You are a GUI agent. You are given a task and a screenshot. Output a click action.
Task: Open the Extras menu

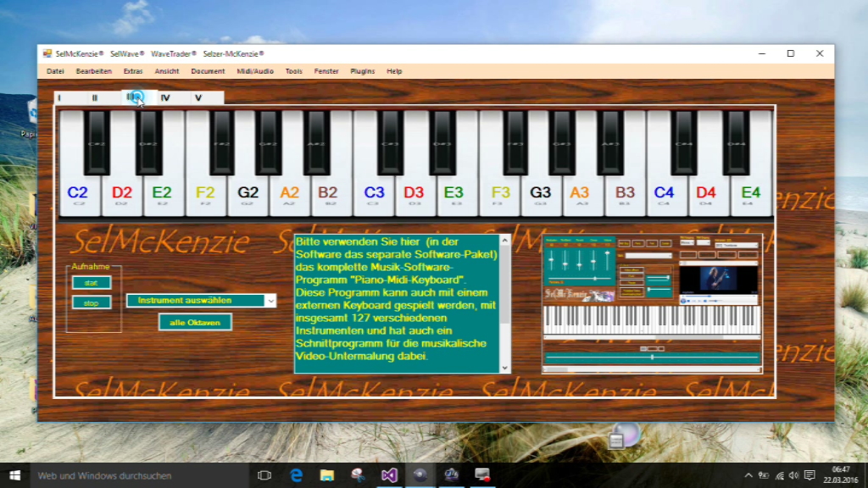(x=133, y=71)
